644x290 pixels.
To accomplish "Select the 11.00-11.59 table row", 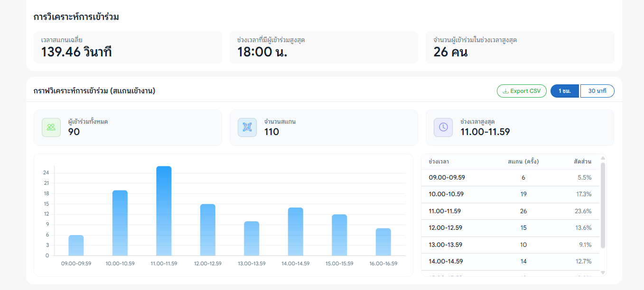I will tap(510, 211).
